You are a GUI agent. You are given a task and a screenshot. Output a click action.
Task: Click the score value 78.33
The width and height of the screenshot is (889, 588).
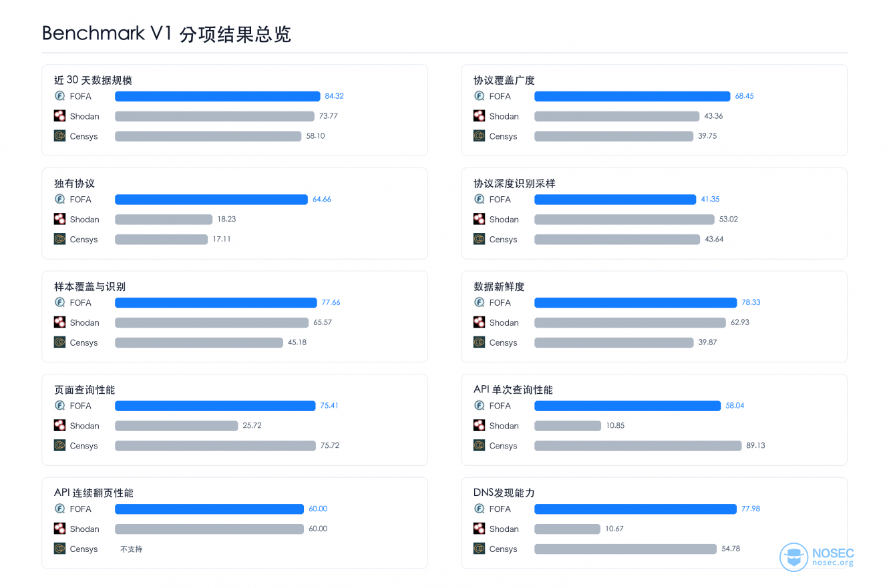pos(751,302)
